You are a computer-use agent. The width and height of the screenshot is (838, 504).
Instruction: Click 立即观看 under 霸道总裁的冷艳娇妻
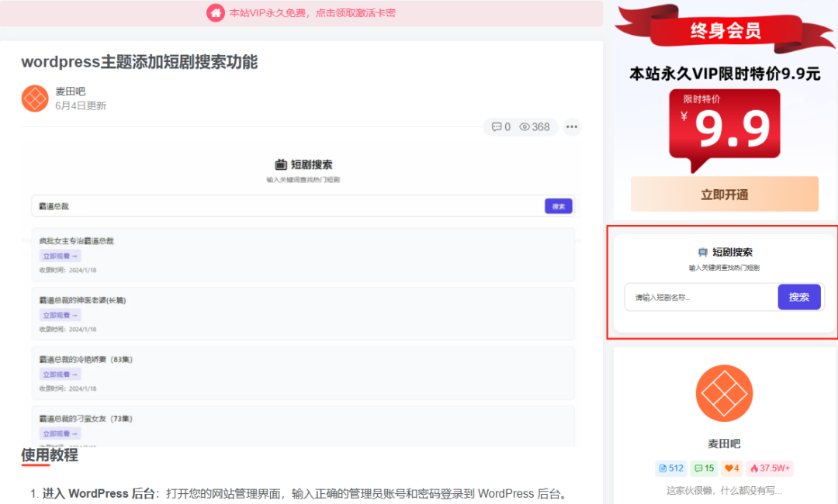(60, 375)
